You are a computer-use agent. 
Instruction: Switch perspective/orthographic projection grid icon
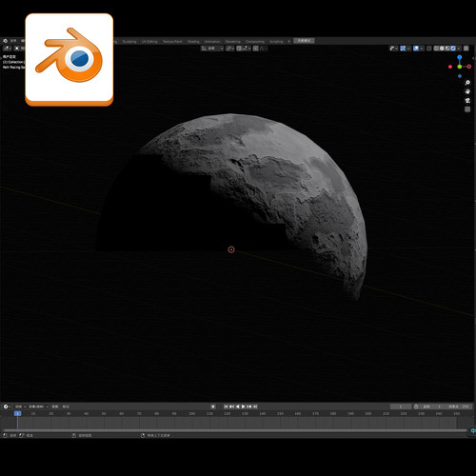coord(467,109)
